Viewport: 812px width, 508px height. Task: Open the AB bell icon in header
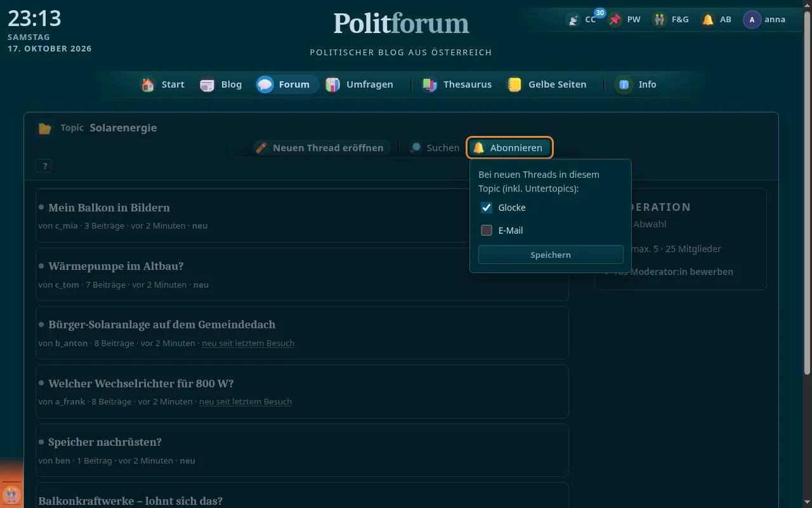(708, 20)
